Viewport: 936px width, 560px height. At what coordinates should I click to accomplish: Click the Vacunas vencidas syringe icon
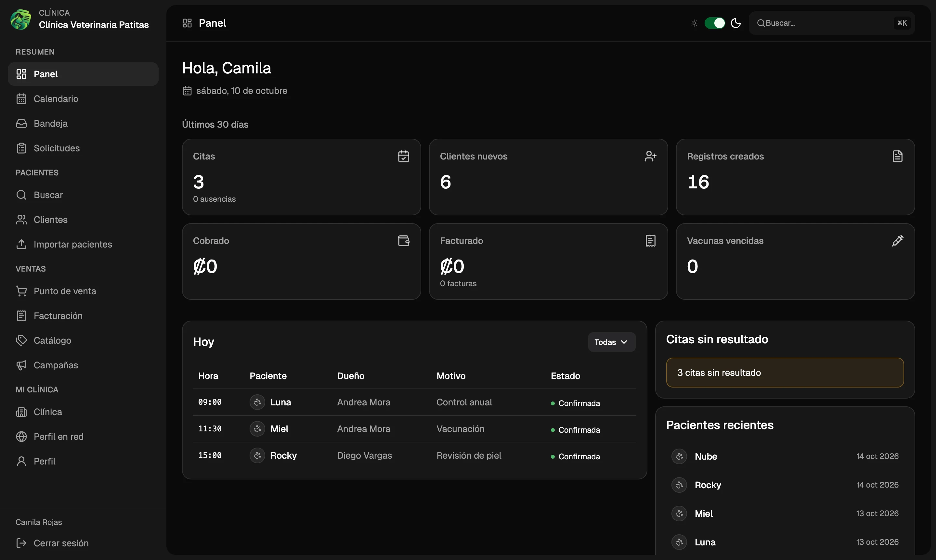898,241
